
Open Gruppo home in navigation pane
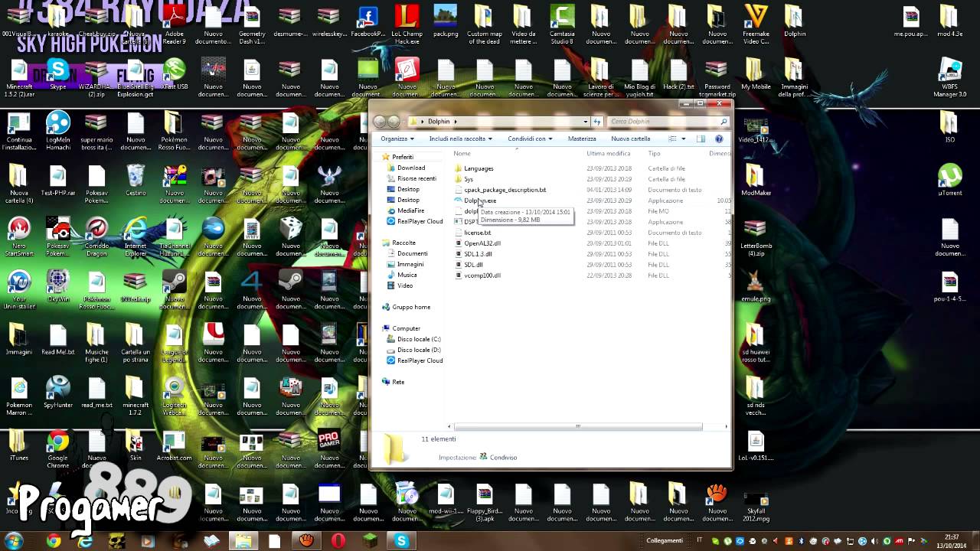[x=411, y=307]
